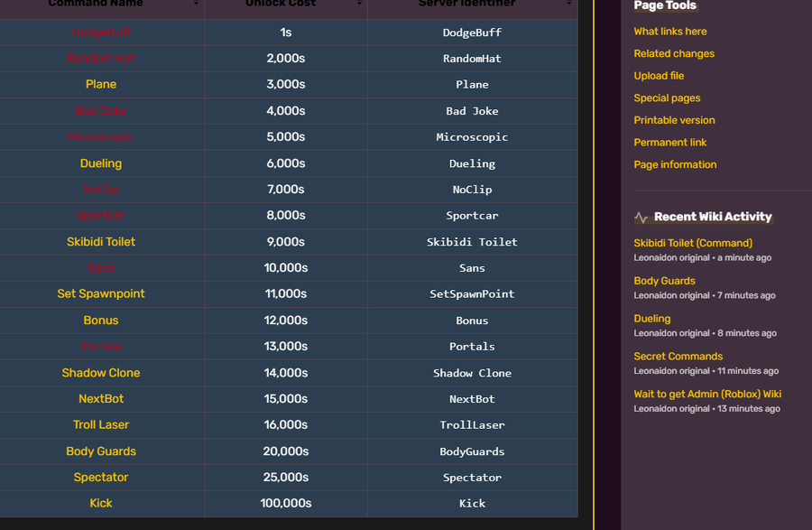Follow the Shadow Clone command link
This screenshot has width=812, height=530.
101,373
